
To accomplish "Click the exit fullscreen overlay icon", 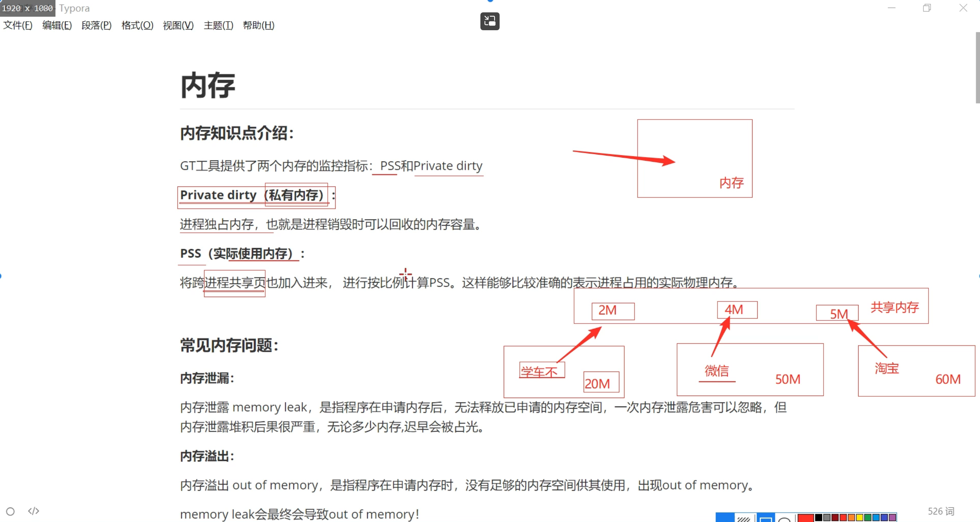I will point(490,21).
